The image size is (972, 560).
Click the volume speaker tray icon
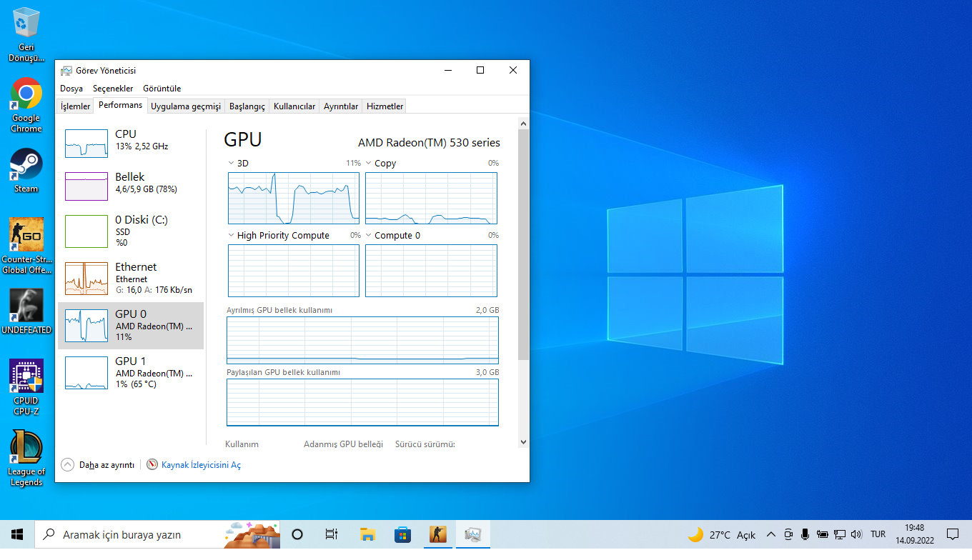pyautogui.click(x=857, y=534)
